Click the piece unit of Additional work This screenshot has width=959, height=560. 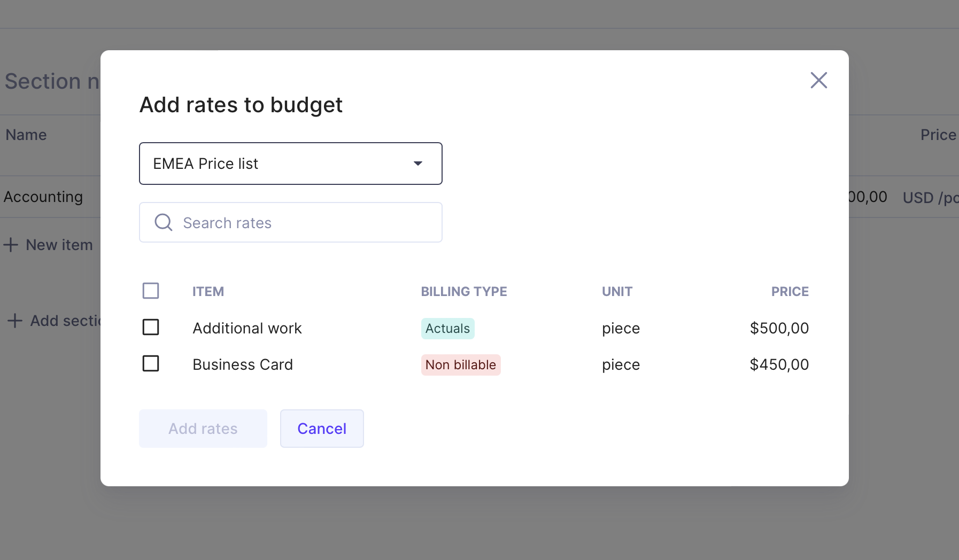coord(621,329)
